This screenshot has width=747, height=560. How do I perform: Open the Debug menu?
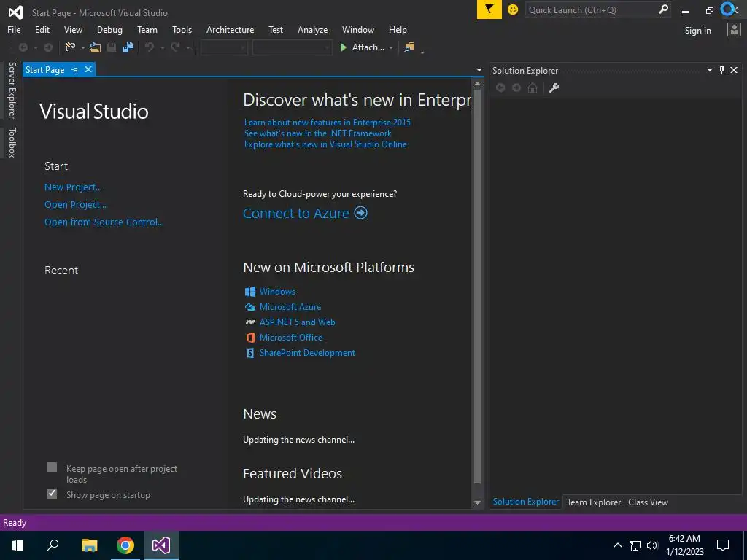(109, 29)
